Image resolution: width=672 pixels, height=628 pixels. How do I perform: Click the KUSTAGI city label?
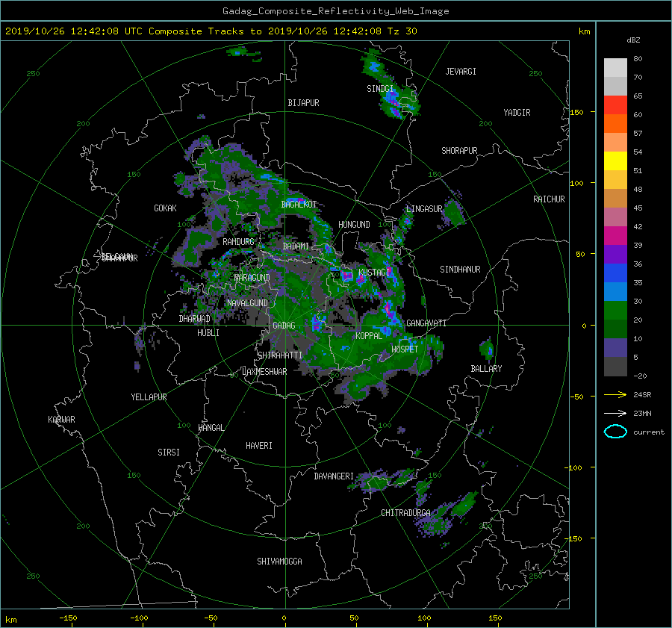click(374, 273)
